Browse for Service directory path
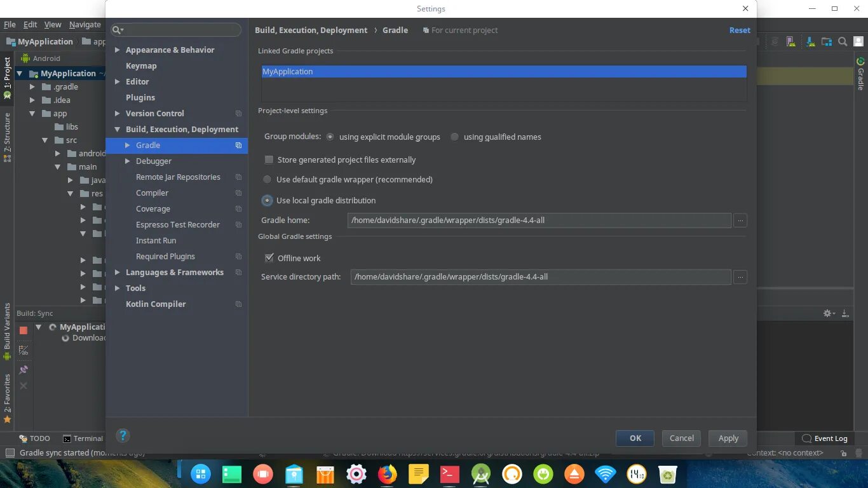The image size is (868, 488). coord(740,277)
